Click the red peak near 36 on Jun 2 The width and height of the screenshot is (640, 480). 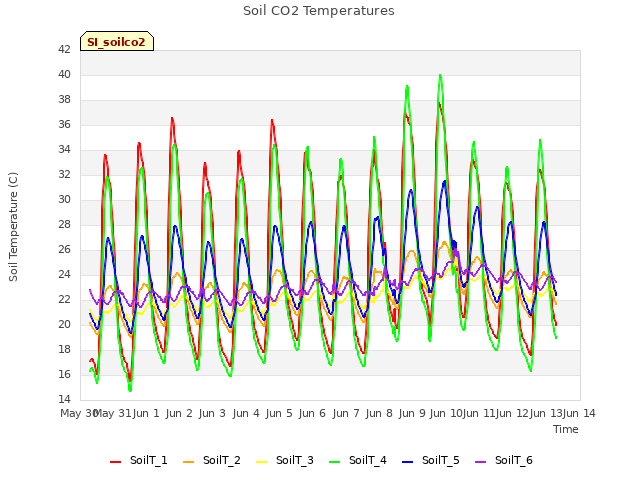coord(172,118)
